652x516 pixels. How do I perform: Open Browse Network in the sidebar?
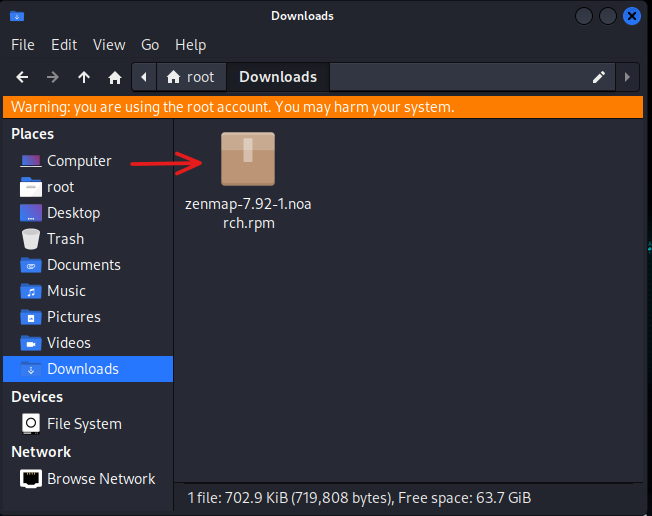pyautogui.click(x=88, y=479)
